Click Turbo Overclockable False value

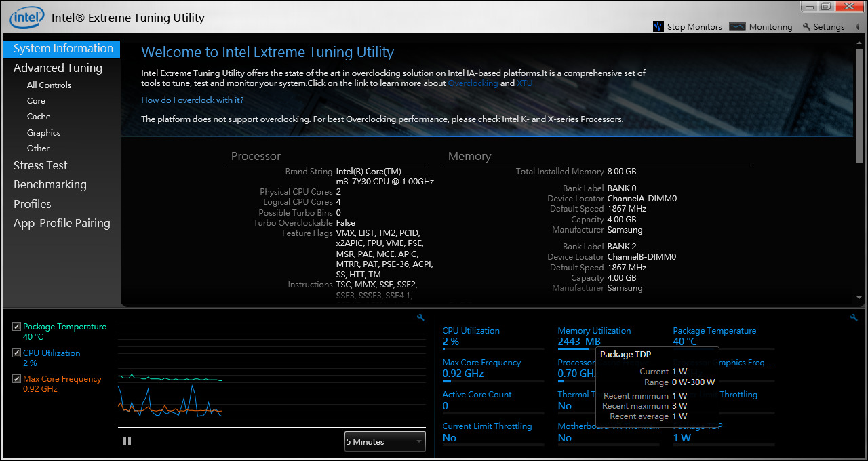[345, 223]
